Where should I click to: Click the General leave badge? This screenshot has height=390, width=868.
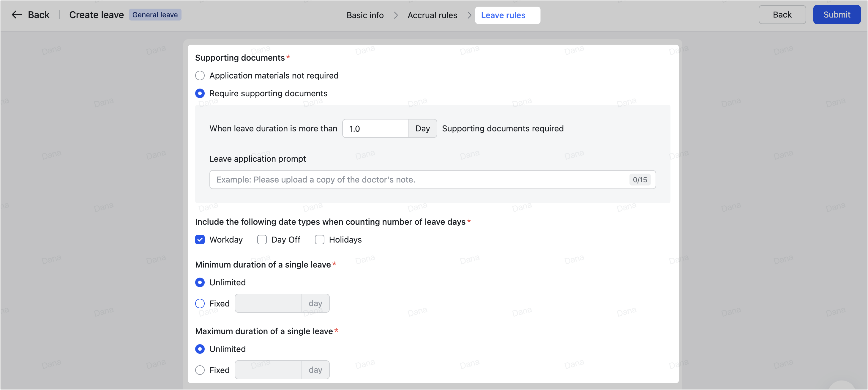coord(155,15)
